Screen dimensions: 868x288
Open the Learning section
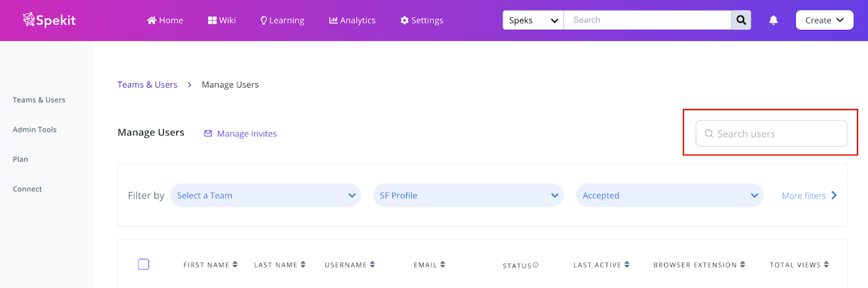[x=282, y=20]
